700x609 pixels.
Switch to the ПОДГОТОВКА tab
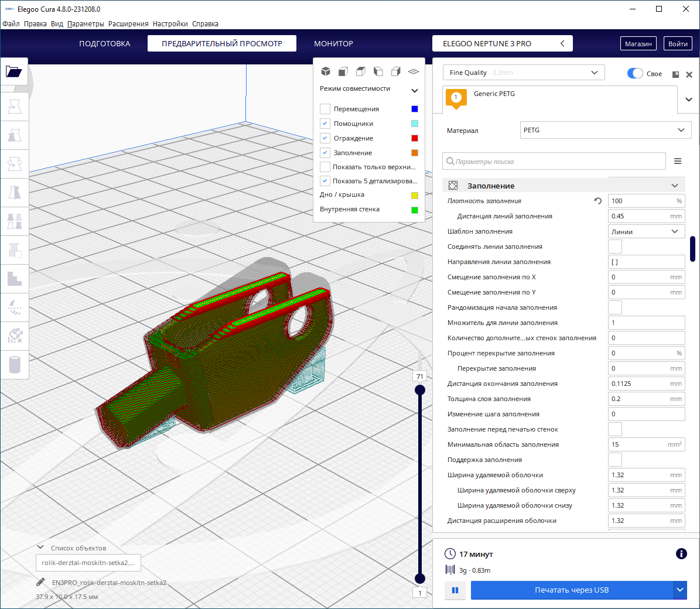pos(105,44)
